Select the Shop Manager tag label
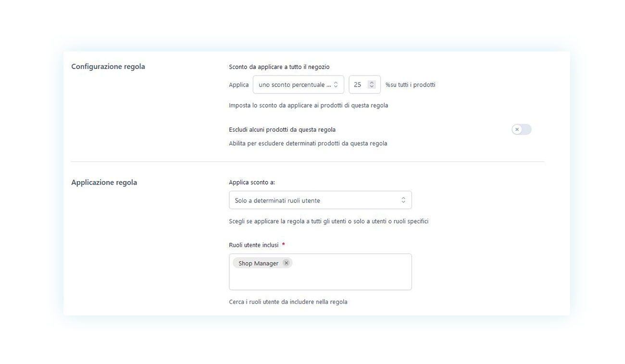 click(x=258, y=264)
